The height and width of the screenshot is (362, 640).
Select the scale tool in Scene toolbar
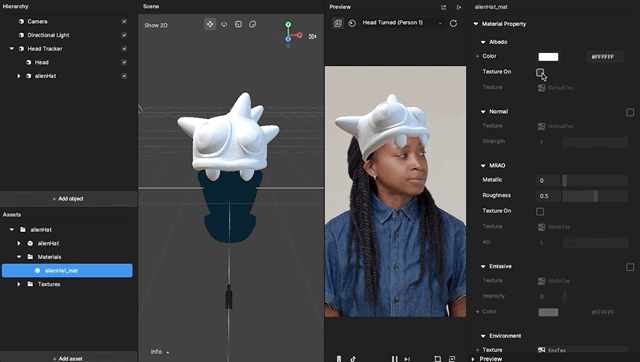point(238,24)
